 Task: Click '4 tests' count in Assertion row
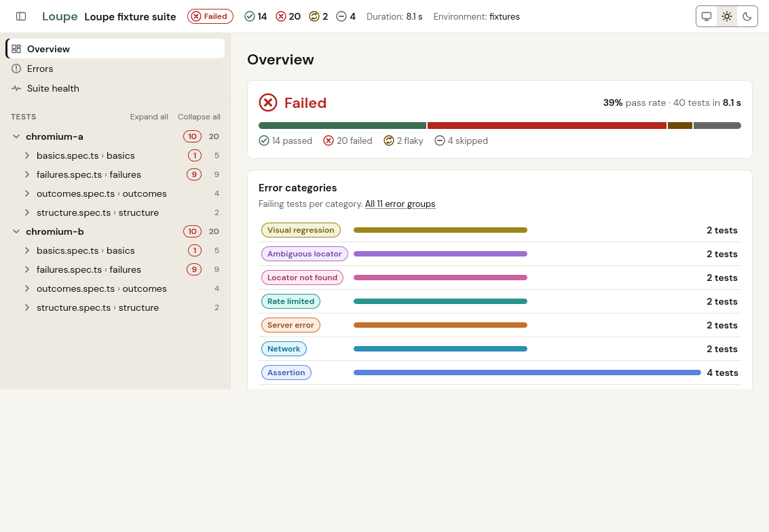click(722, 373)
